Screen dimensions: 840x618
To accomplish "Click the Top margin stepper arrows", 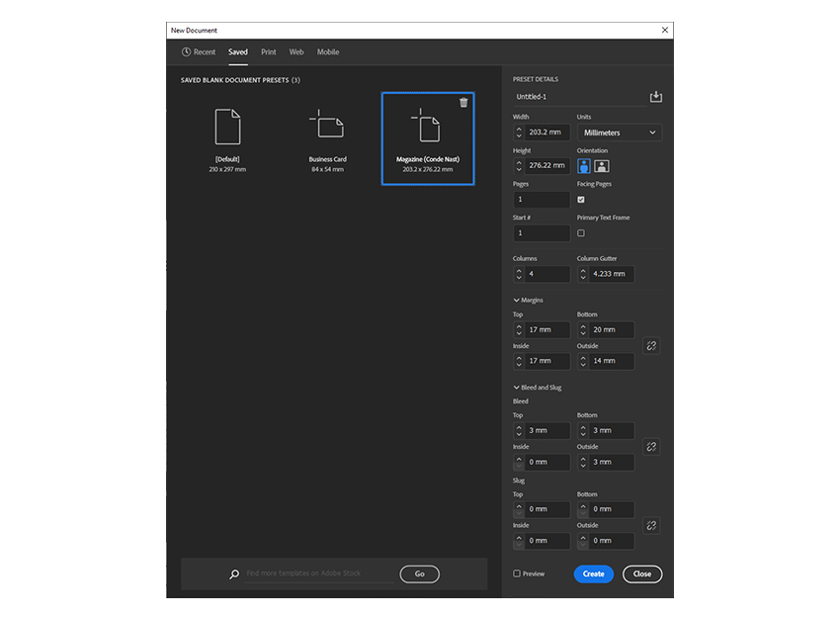I will [x=519, y=329].
